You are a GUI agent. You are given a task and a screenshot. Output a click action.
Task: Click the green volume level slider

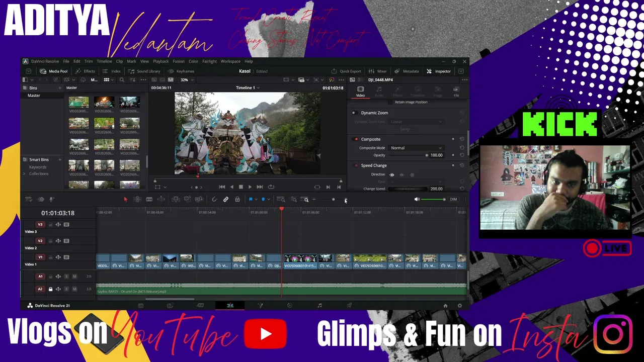(433, 200)
